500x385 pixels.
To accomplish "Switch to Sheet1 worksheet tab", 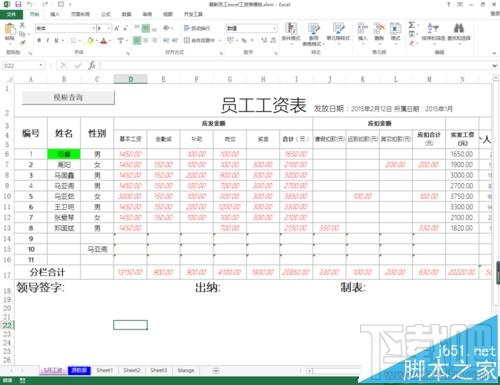I will (104, 370).
